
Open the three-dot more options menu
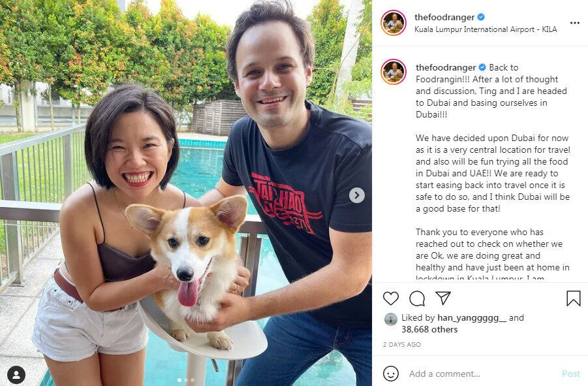[x=574, y=23]
